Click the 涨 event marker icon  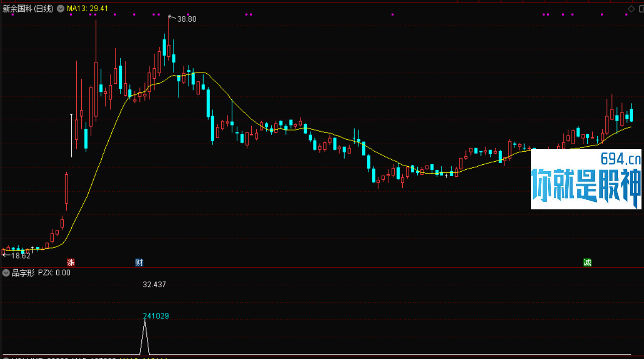71,262
